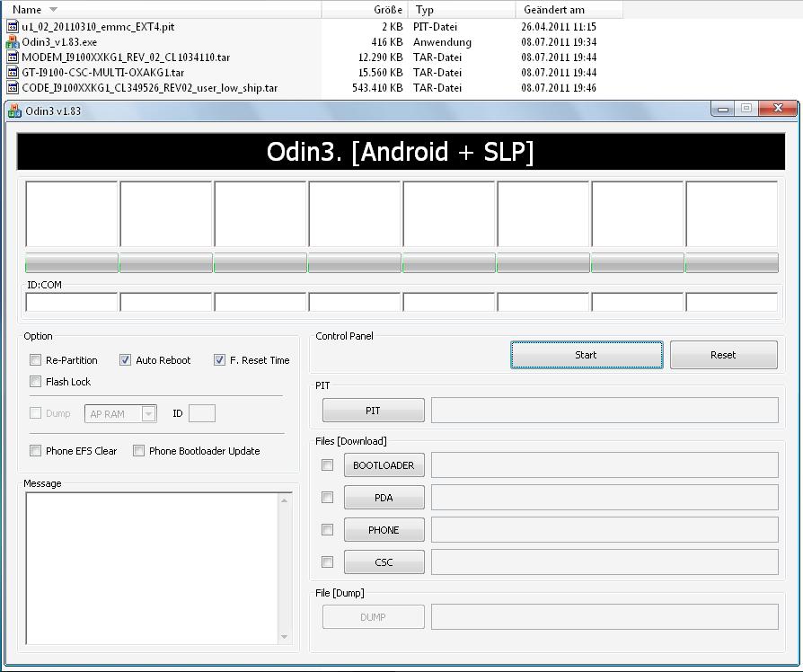This screenshot has width=803, height=672.
Task: Select CODE_I9100XXKG1_CL349526_REV02_user_low_ship.tar file name
Action: tap(149, 88)
